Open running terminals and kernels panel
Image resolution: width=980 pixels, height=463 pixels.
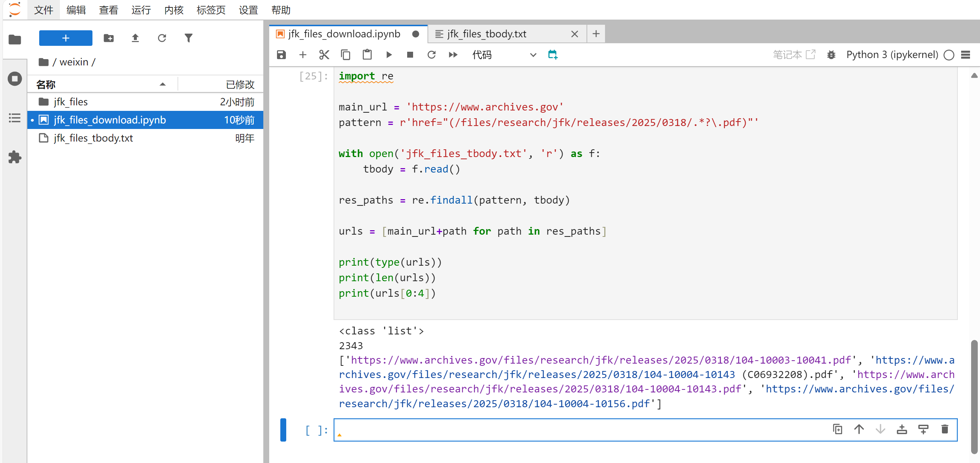tap(14, 79)
